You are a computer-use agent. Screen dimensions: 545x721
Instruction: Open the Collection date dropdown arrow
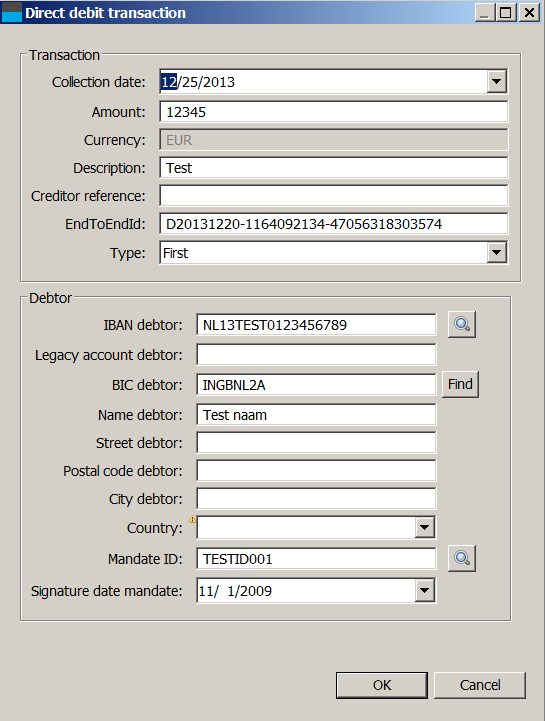pyautogui.click(x=496, y=81)
